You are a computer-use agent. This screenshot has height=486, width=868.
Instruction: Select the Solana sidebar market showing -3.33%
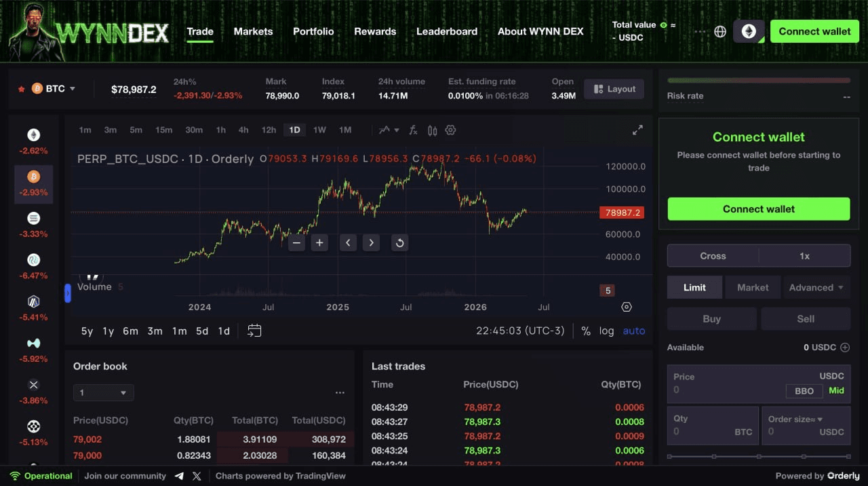(x=33, y=225)
